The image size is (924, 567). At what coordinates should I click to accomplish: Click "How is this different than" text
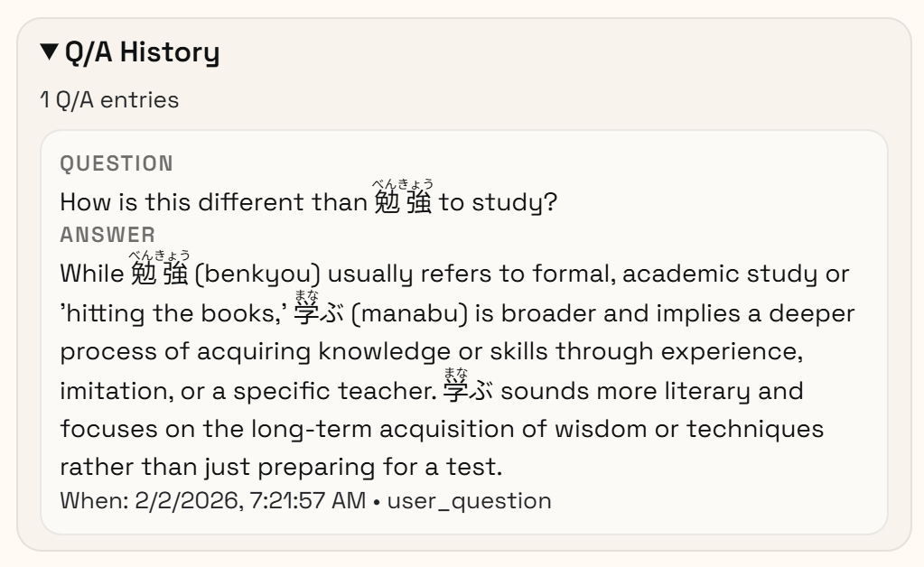[213, 202]
